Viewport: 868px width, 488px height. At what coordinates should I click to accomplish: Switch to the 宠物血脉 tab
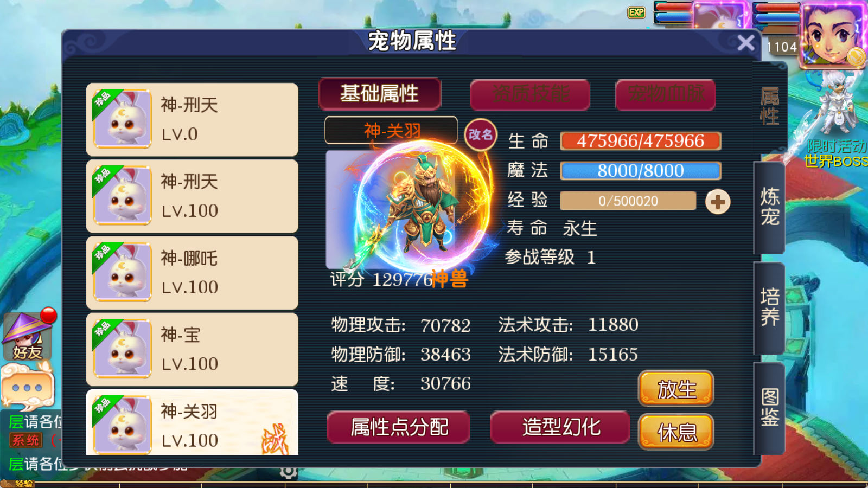pos(666,94)
